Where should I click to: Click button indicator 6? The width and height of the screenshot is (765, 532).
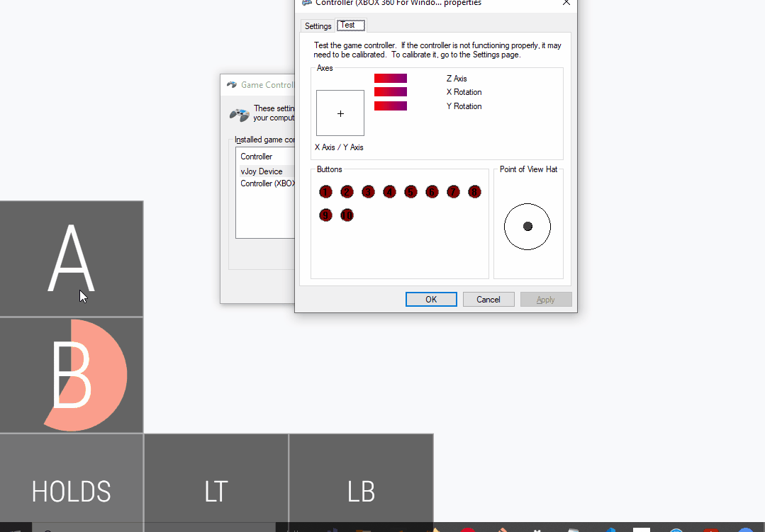click(x=432, y=192)
